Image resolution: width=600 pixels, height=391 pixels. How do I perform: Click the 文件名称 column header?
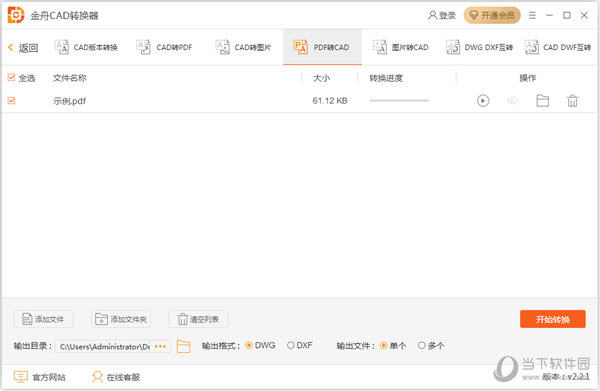point(70,78)
